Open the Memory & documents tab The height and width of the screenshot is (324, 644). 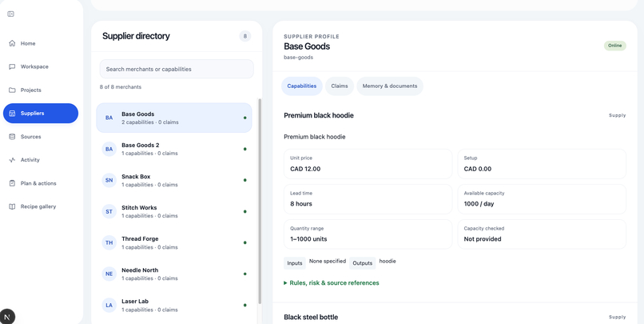(390, 86)
